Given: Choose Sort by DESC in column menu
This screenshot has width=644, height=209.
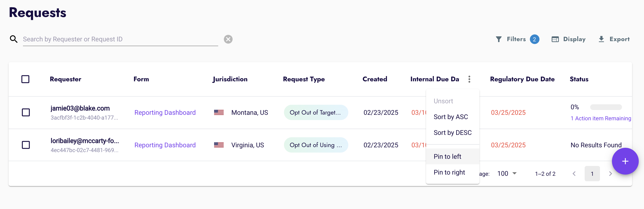Looking at the screenshot, I should coord(453,132).
